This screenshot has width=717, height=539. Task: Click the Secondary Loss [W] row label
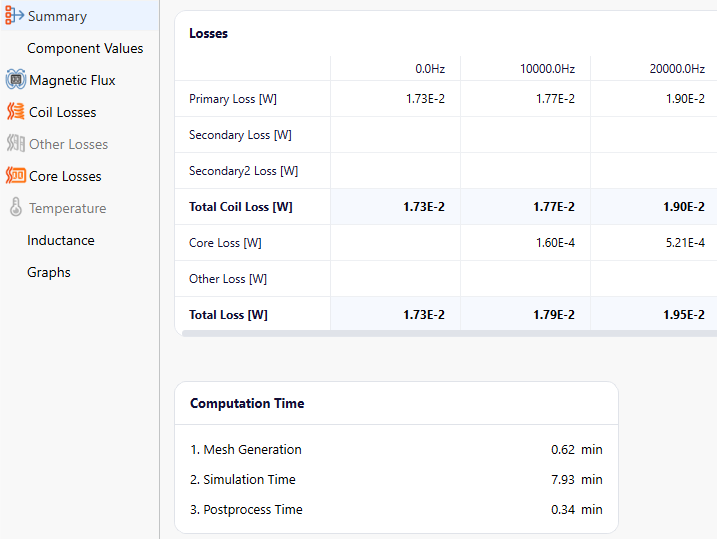[x=240, y=135]
